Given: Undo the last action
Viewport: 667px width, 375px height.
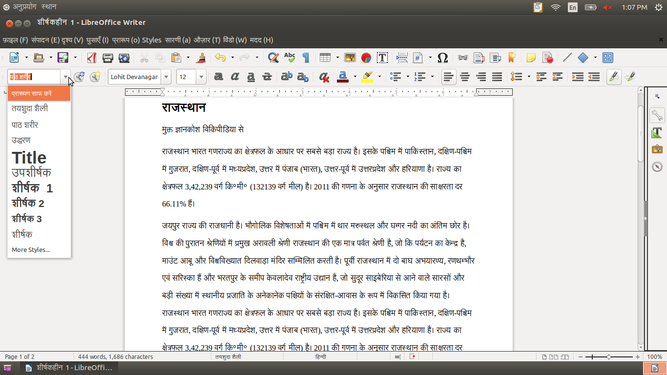Looking at the screenshot, I should (x=220, y=57).
